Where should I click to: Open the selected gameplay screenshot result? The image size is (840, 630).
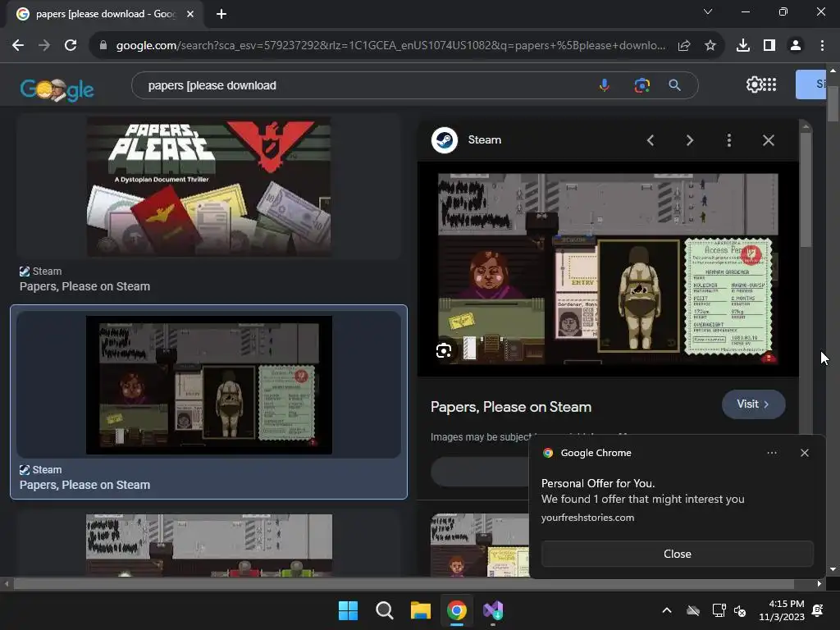coord(209,386)
